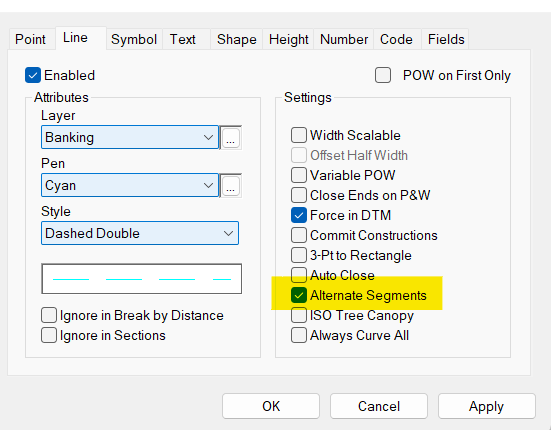
Task: Open Pen browse ellipsis button
Action: (231, 185)
